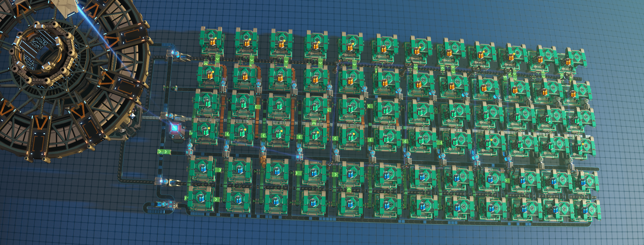This screenshot has height=245, width=644.
Task: Click the orange matrix icon on top-left lab
Action: coord(212,42)
